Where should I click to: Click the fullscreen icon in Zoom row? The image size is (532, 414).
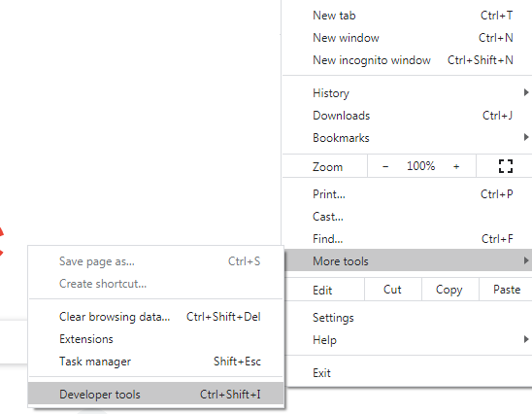[x=505, y=166]
